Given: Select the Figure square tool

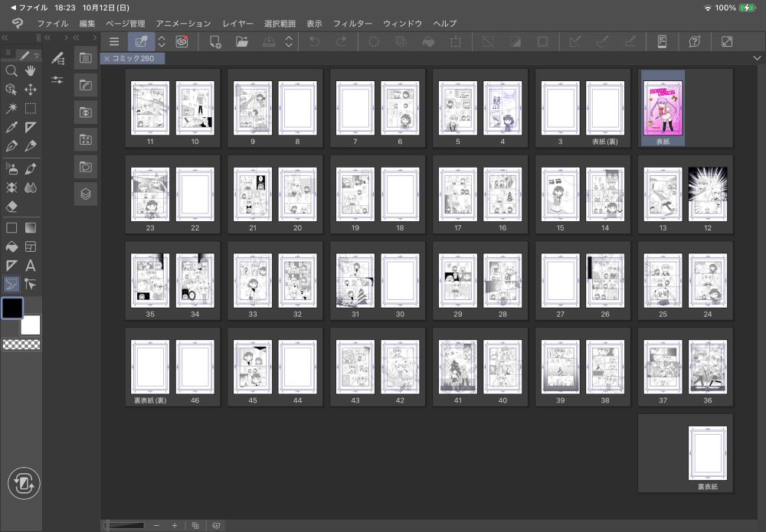Looking at the screenshot, I should click(x=11, y=228).
